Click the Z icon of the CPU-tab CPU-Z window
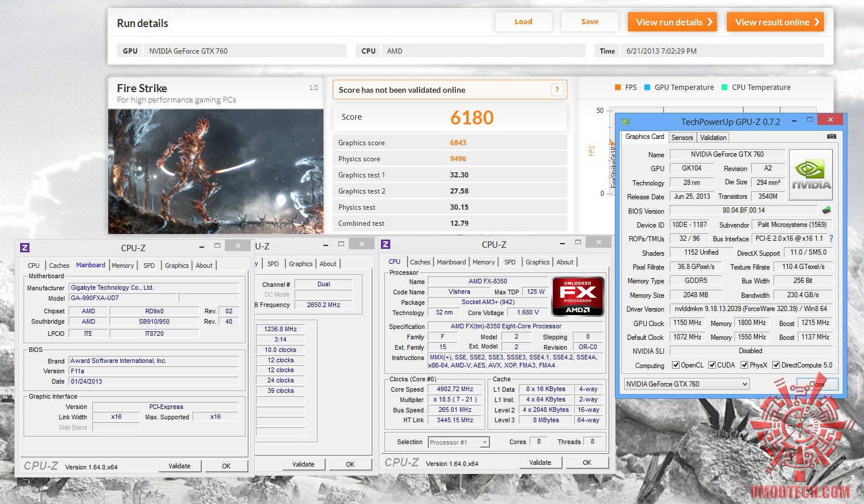This screenshot has width=864, height=504. pos(386,244)
